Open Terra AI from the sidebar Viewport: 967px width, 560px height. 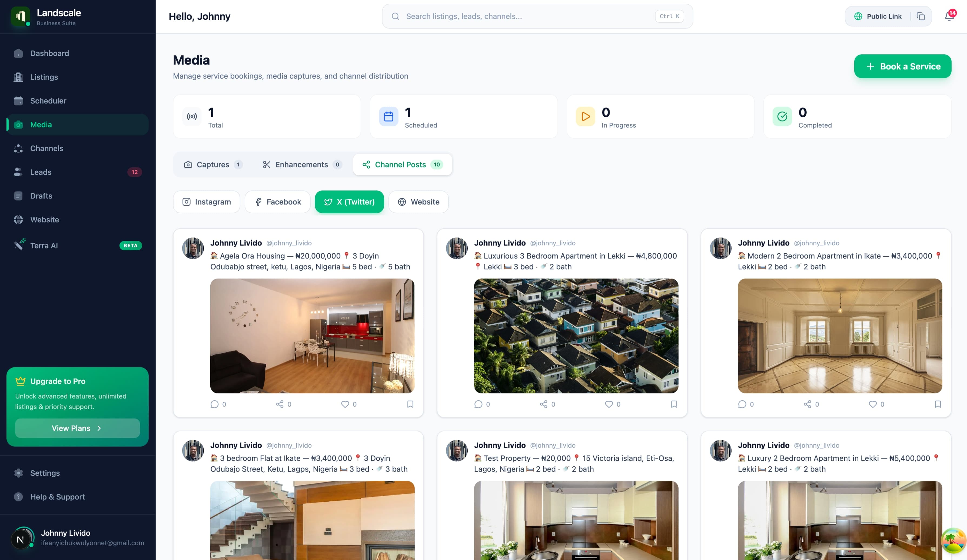tap(44, 246)
